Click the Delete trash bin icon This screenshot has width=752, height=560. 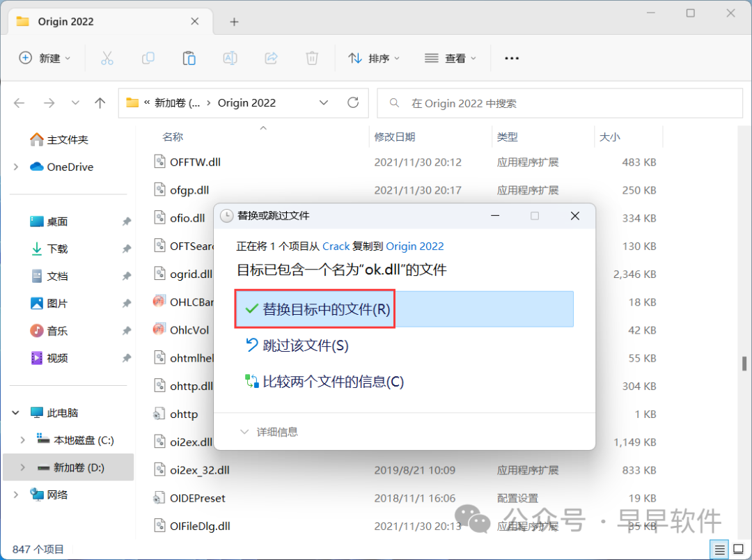tap(313, 59)
